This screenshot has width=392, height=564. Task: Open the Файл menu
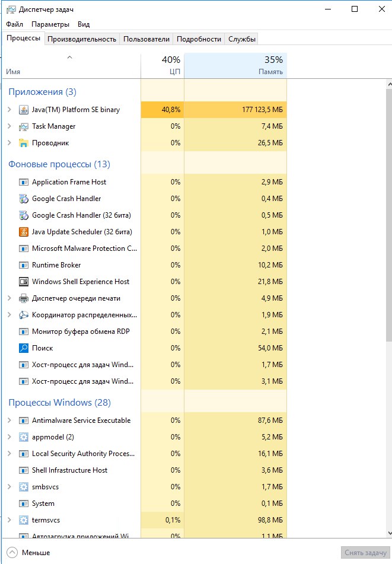(x=14, y=24)
